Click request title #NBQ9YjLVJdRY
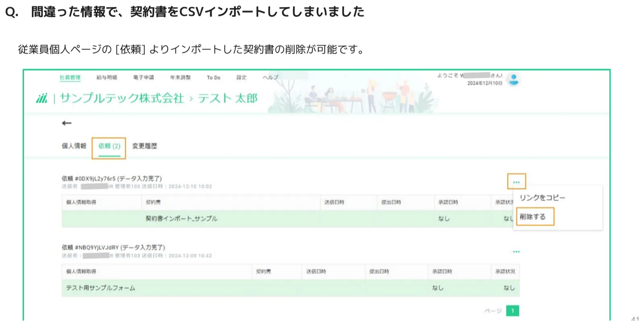644x326 pixels. [113, 247]
